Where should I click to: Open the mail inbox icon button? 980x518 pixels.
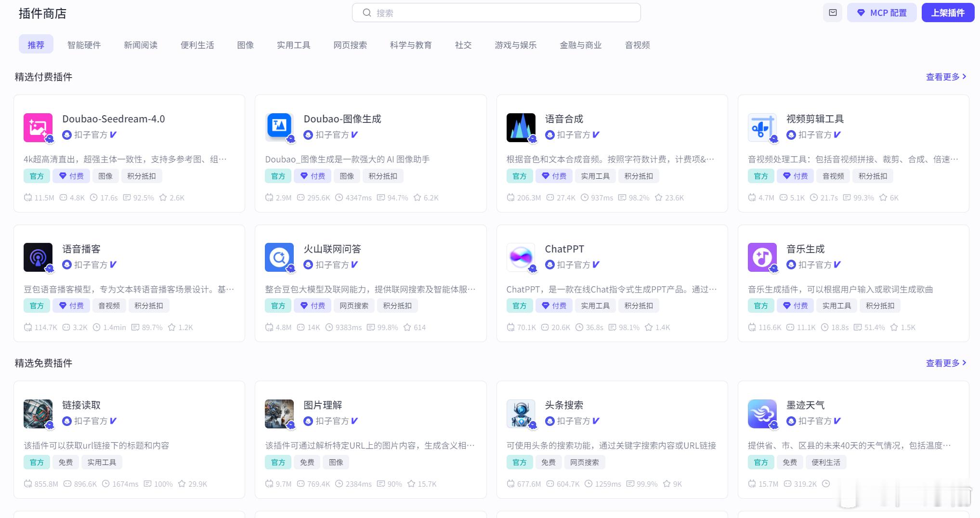click(x=833, y=13)
